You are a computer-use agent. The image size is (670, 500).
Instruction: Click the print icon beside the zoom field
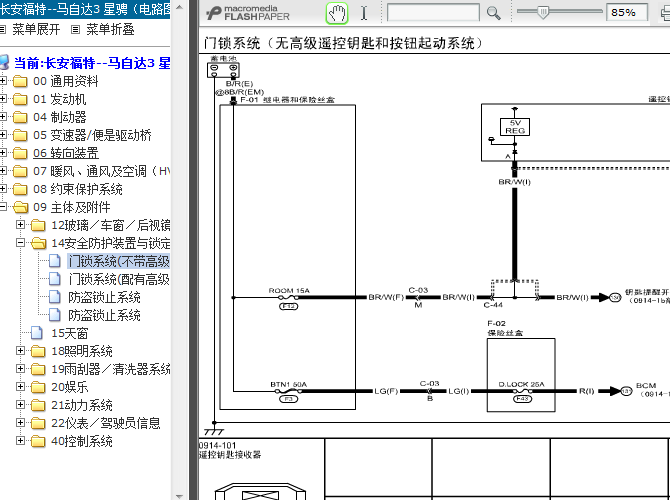click(665, 13)
